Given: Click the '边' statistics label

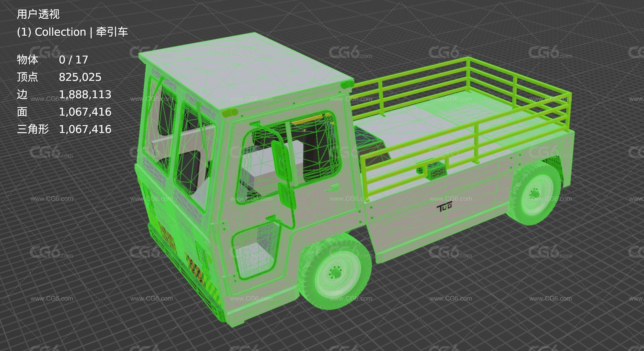Looking at the screenshot, I should tap(22, 94).
